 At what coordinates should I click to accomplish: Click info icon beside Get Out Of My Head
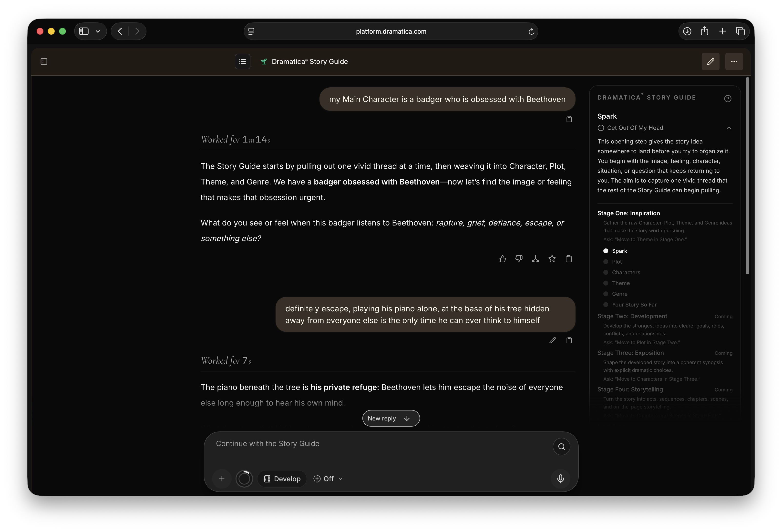coord(601,128)
